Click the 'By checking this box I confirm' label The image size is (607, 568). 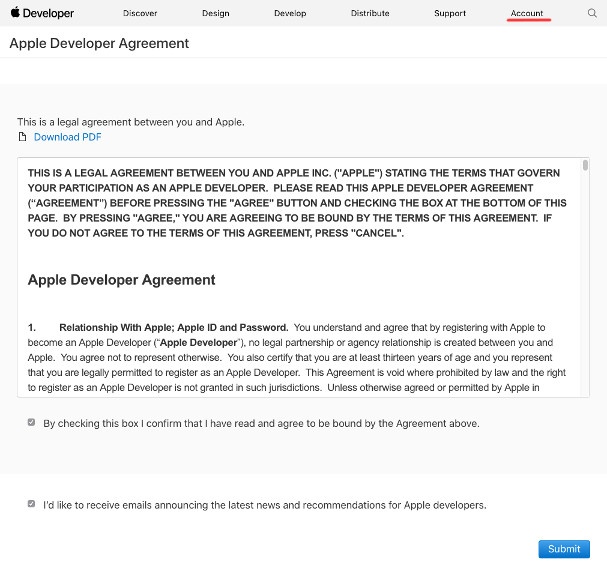pos(261,423)
